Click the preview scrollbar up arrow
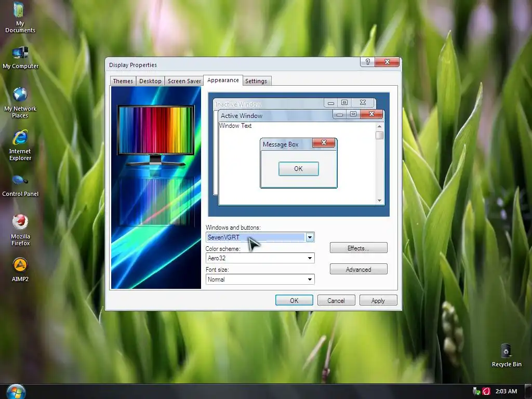532x399 pixels. tap(379, 126)
